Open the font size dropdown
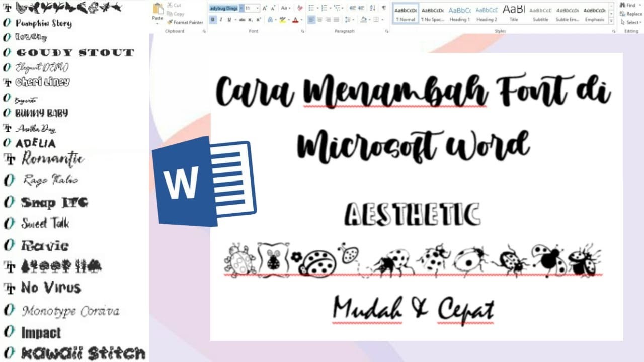 (x=257, y=8)
